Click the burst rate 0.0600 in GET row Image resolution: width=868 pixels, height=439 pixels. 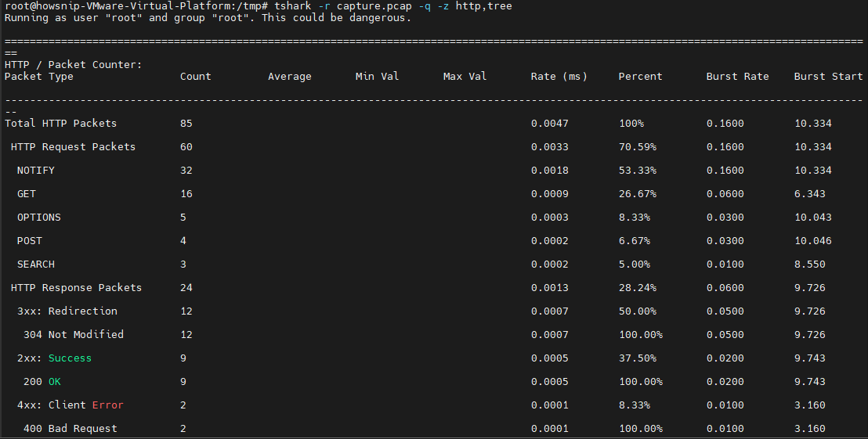pos(725,193)
